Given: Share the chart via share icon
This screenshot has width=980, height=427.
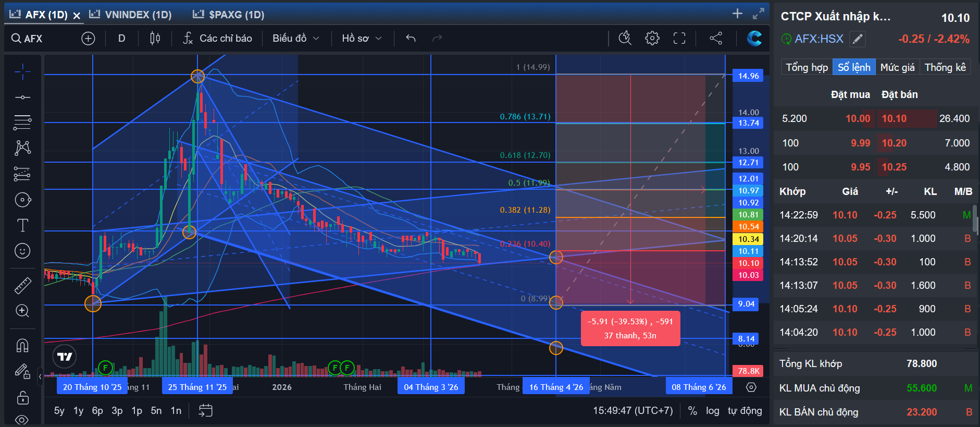Looking at the screenshot, I should click(x=716, y=38).
